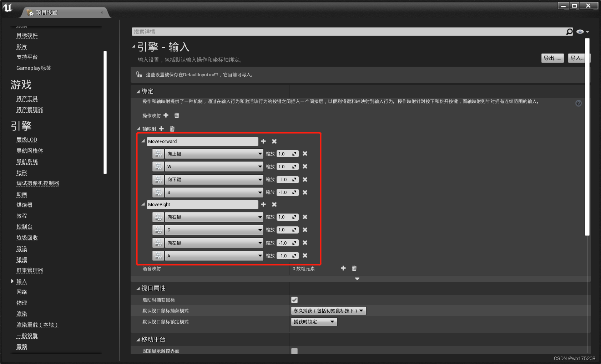The height and width of the screenshot is (364, 601).
Task: Enable 固定显示触控界面 checkbox
Action: [294, 351]
